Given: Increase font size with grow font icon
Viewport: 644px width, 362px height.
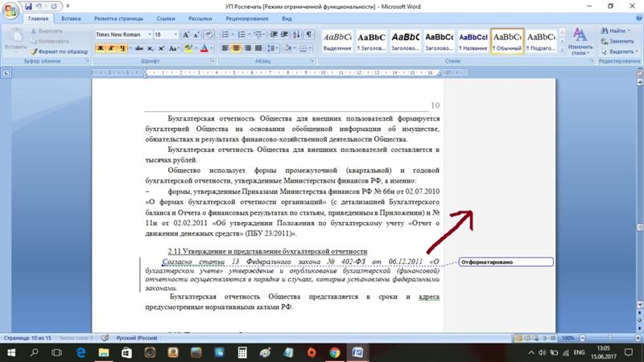Looking at the screenshot, I should (x=186, y=35).
